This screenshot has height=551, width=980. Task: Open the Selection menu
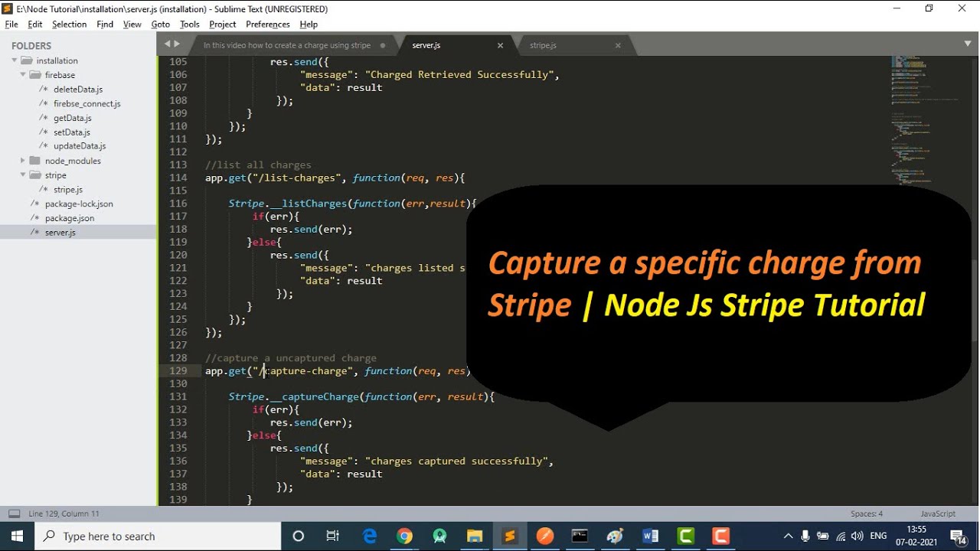(69, 24)
